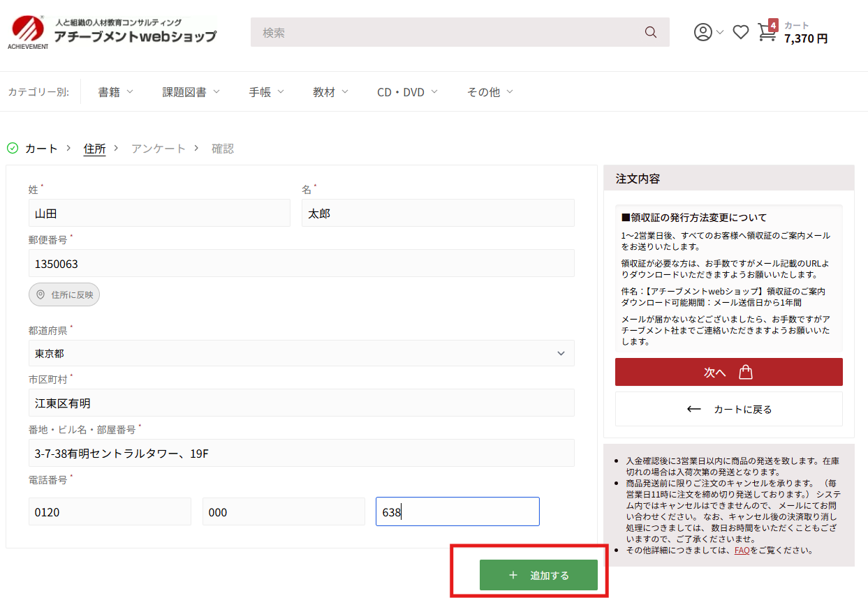Screen dimensions: 868x598
Task: Click the phone field containing 638
Action: coord(457,511)
